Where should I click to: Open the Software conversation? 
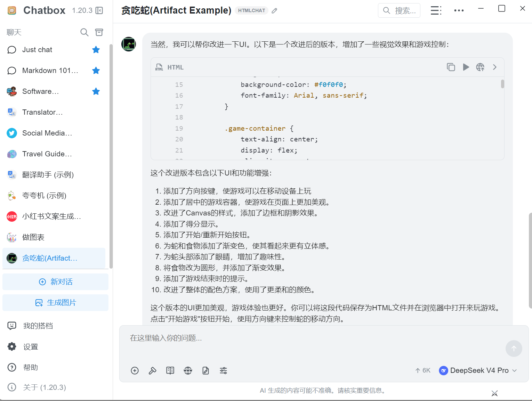coord(54,91)
